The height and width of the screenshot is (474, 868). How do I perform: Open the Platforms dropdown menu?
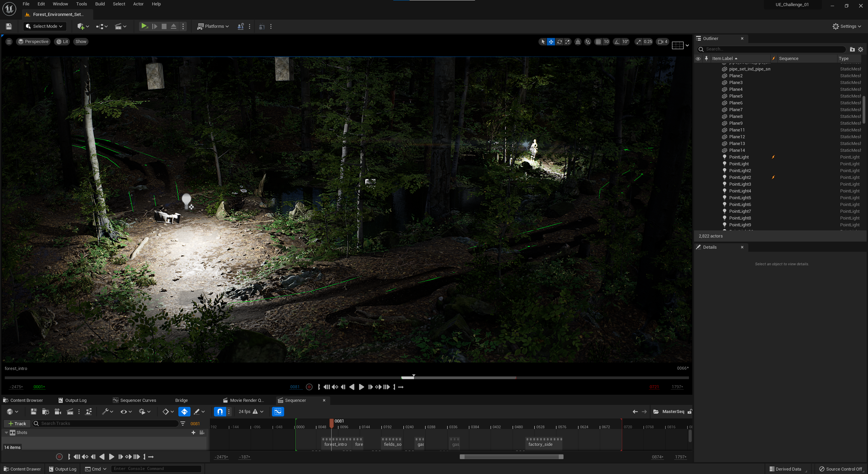tap(213, 26)
